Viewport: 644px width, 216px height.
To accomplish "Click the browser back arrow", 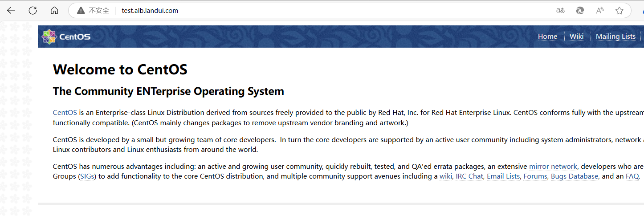I will [x=11, y=11].
